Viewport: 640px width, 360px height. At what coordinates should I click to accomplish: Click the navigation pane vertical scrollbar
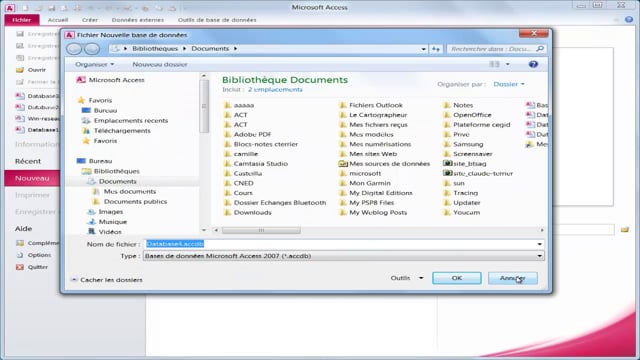click(x=204, y=106)
